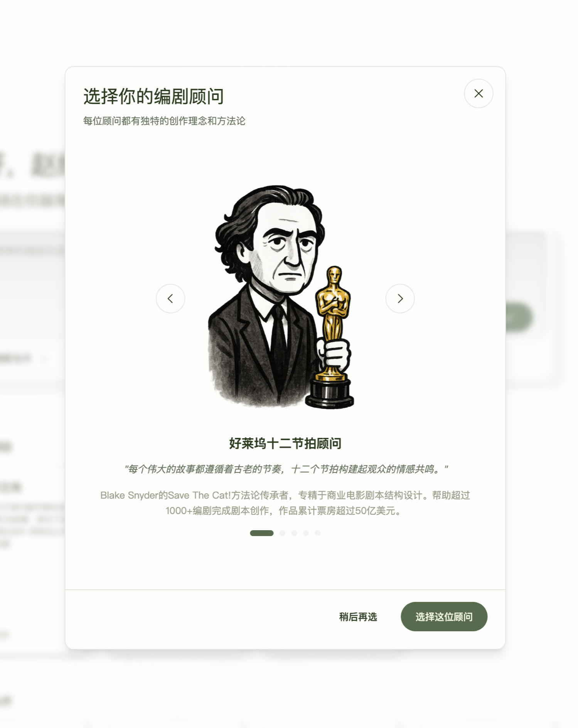578x728 pixels.
Task: Close the 选择你的编剧顾问 dialog
Action: [478, 93]
